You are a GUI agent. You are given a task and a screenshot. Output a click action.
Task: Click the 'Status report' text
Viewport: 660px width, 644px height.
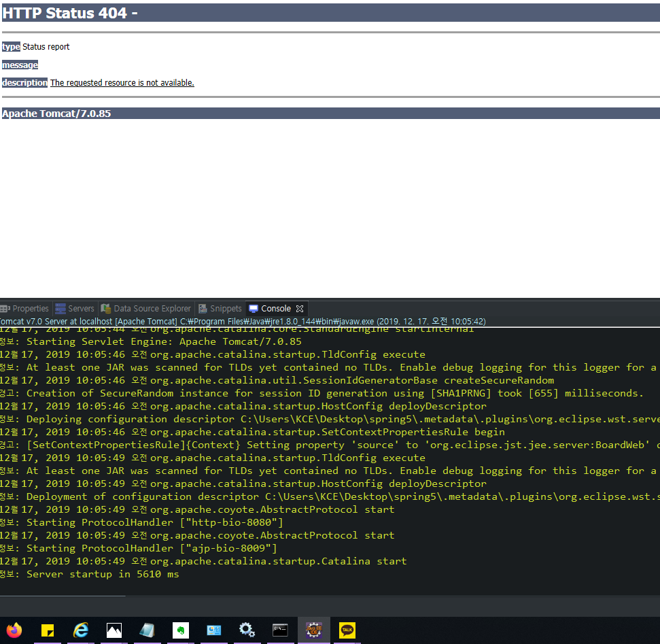tap(46, 47)
